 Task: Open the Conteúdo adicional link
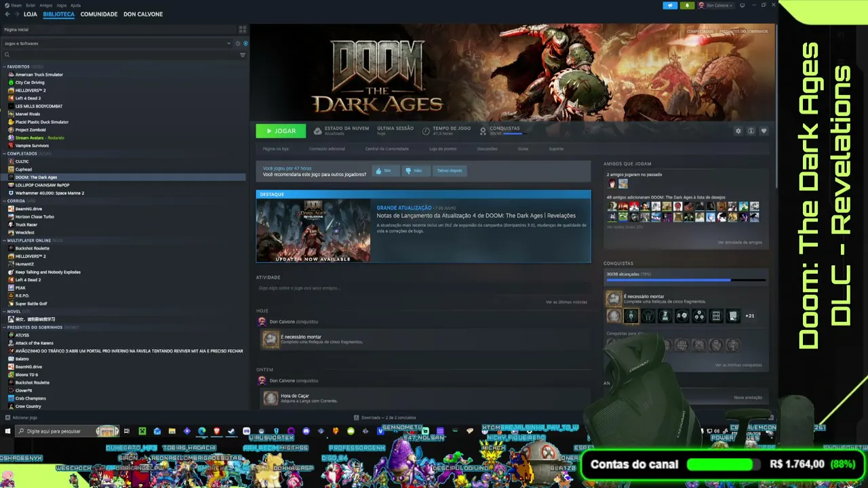[327, 149]
